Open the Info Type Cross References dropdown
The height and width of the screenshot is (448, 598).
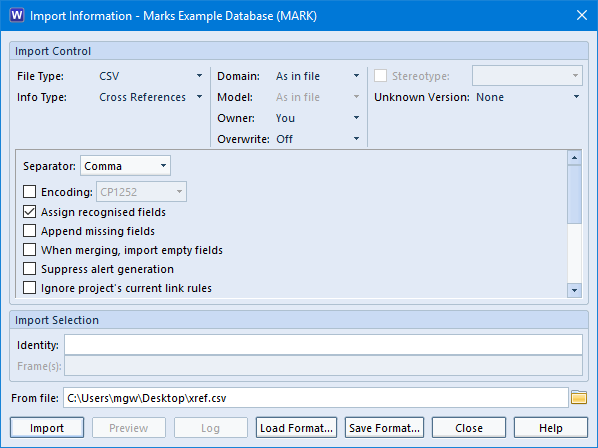pyautogui.click(x=151, y=97)
